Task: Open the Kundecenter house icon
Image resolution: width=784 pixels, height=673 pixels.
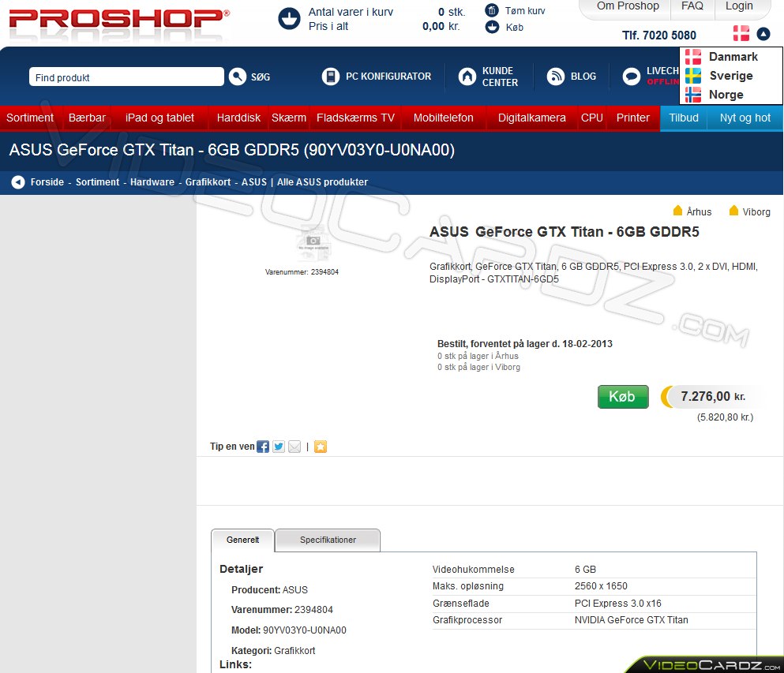Action: click(x=467, y=77)
